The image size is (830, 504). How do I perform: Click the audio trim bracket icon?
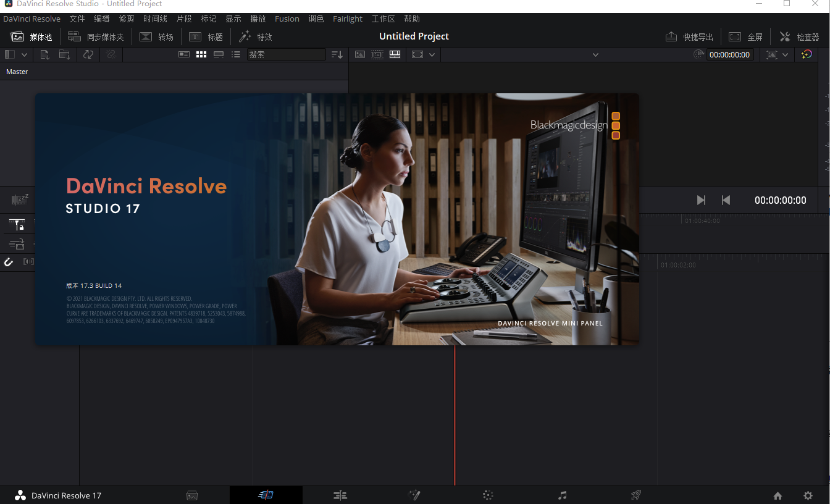pyautogui.click(x=28, y=262)
